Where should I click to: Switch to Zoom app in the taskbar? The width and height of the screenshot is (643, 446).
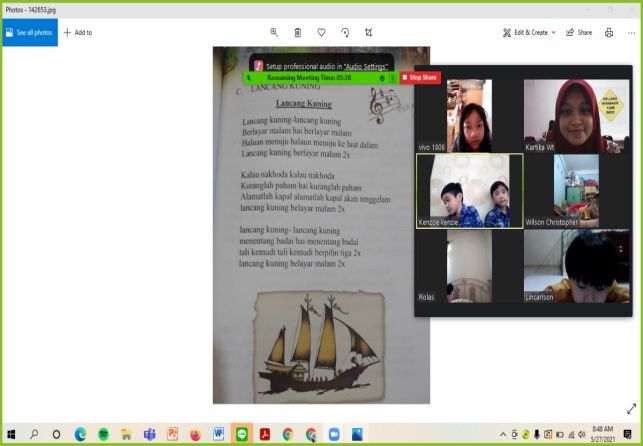click(334, 434)
